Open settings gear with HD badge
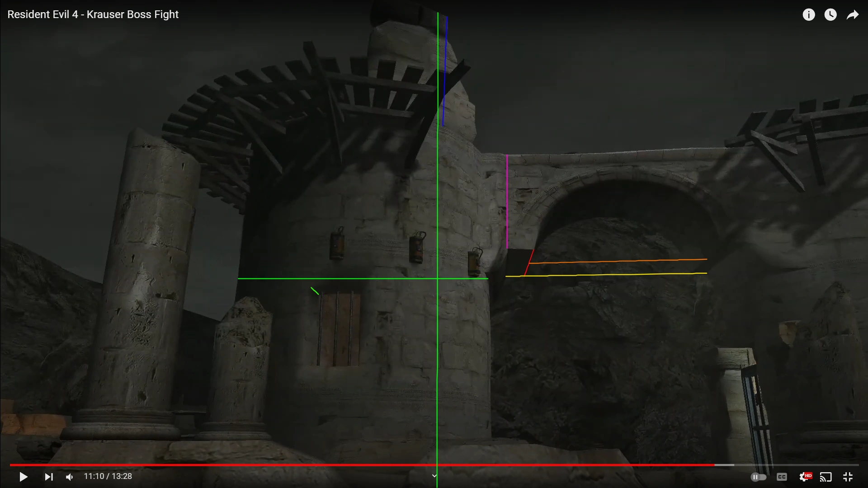This screenshot has height=488, width=868. tap(805, 477)
